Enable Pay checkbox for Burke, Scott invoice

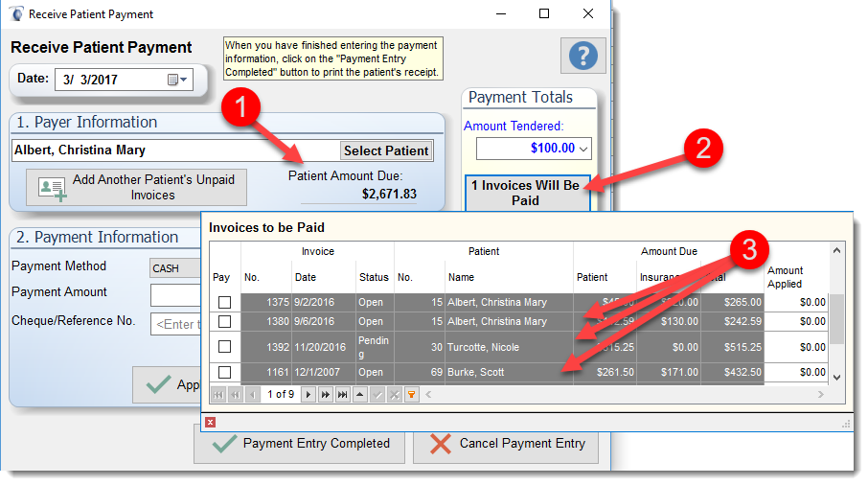pyautogui.click(x=224, y=372)
